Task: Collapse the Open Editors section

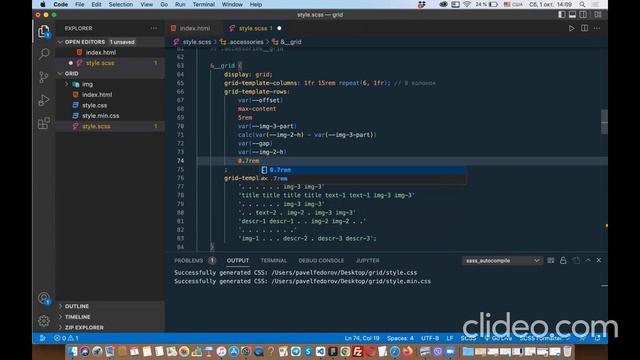Action: point(60,42)
